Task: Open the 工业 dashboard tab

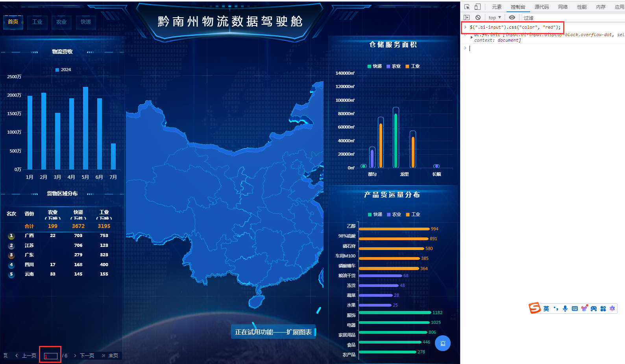Action: [37, 22]
